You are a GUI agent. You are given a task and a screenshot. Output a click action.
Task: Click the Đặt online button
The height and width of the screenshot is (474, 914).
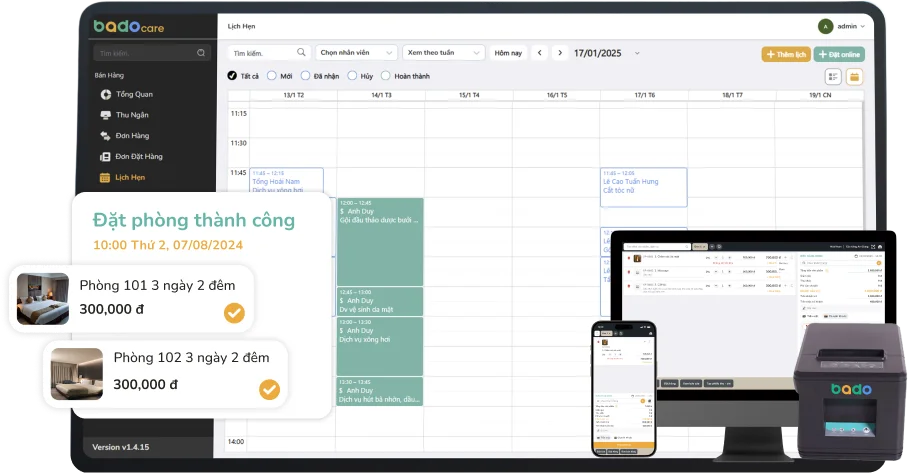point(839,54)
